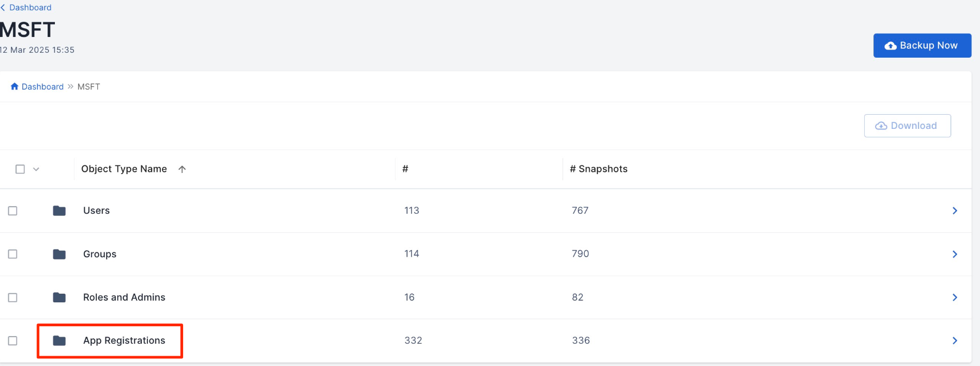Click the Users folder icon
The width and height of the screenshot is (980, 366).
click(x=59, y=210)
